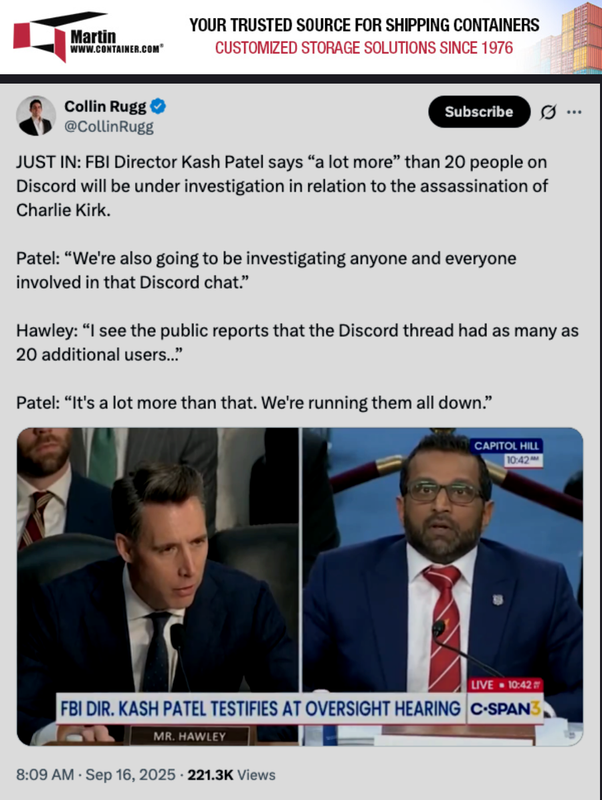Open the three-dot more options menu
This screenshot has width=602, height=800.
tap(574, 112)
